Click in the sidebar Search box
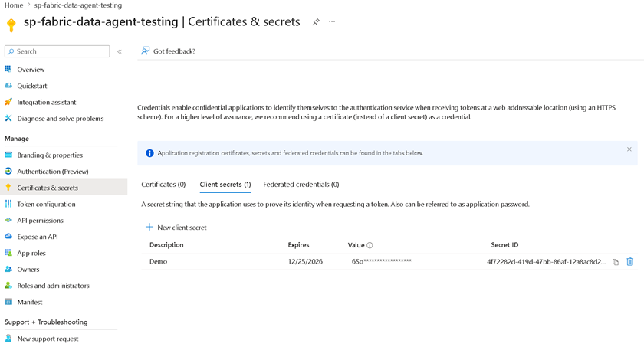 [x=57, y=51]
